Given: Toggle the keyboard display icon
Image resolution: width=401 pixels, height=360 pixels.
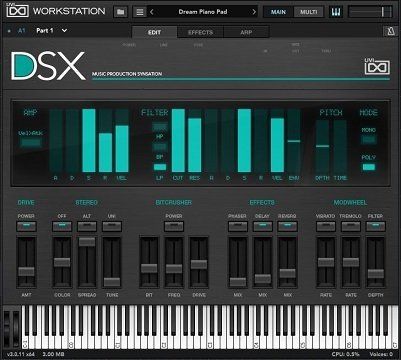Looking at the screenshot, I should pos(336,12).
